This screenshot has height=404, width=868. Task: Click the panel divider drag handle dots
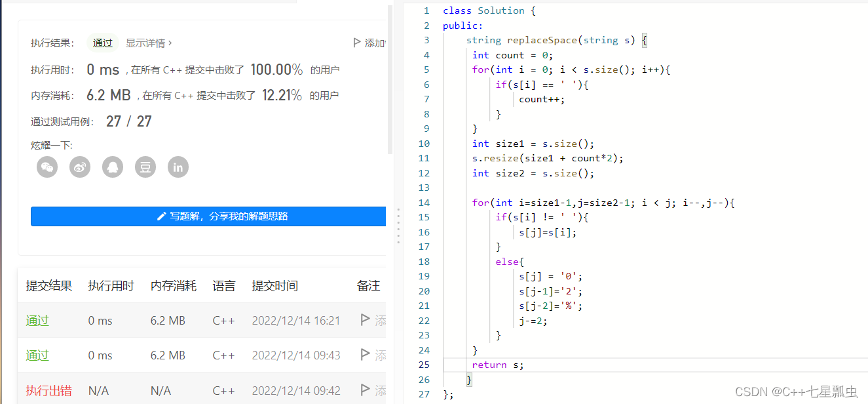click(398, 226)
